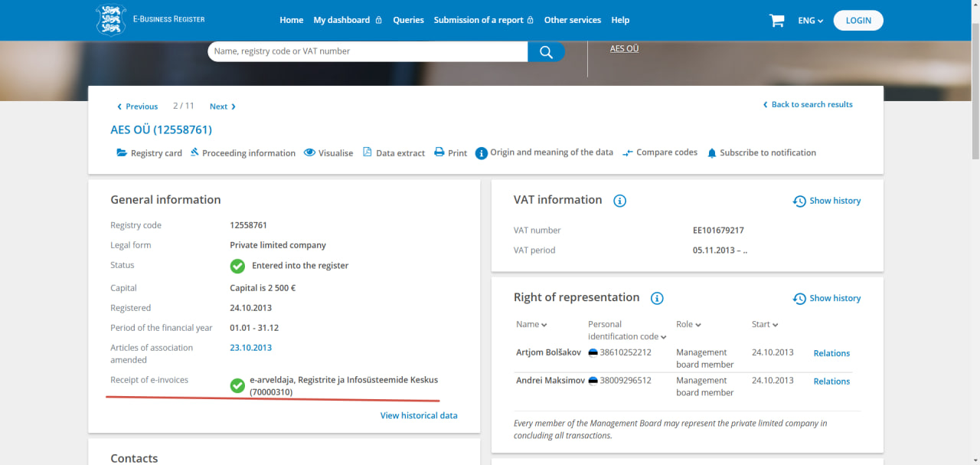Click the registered date 24.10.2013 in General information
The width and height of the screenshot is (980, 465).
coord(250,308)
